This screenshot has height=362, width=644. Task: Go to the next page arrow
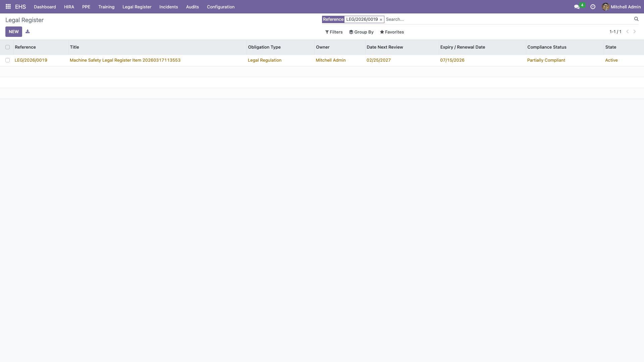[x=635, y=32]
